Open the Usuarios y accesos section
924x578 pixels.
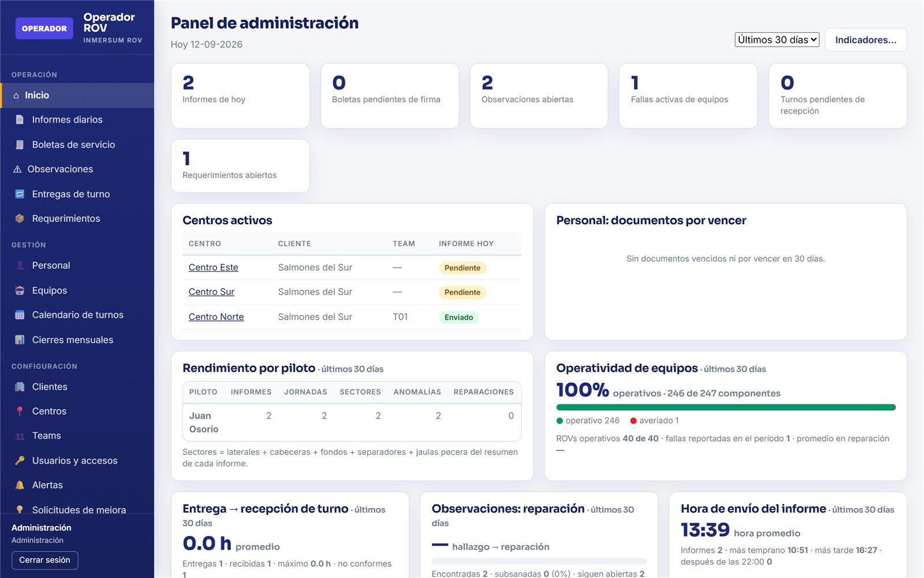[x=77, y=461]
